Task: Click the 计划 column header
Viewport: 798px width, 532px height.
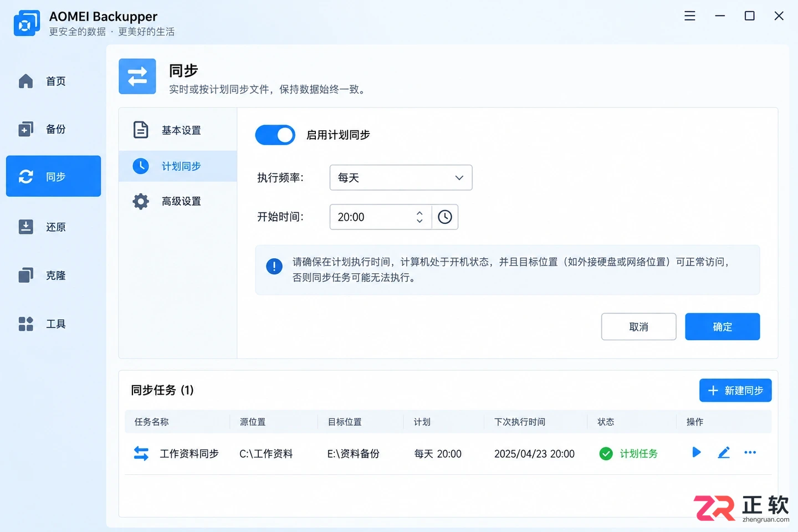Action: (422, 422)
